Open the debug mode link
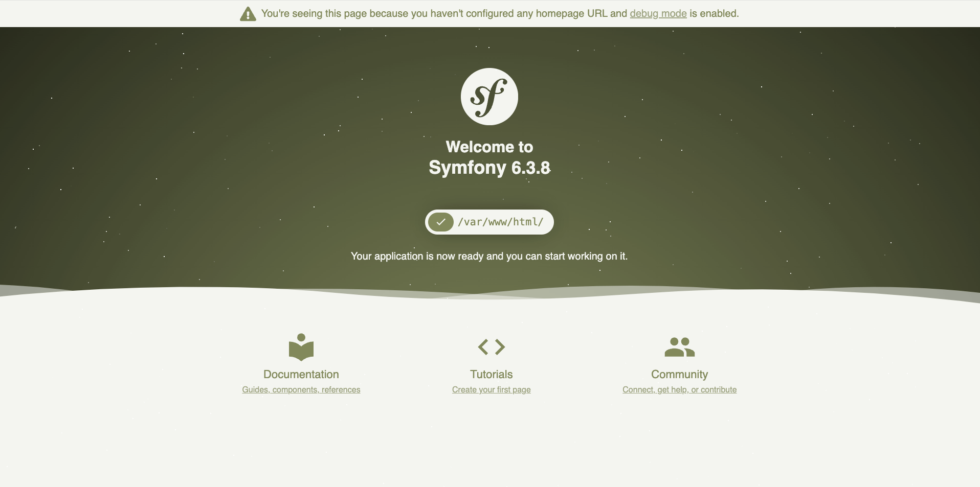This screenshot has width=980, height=487. [658, 14]
